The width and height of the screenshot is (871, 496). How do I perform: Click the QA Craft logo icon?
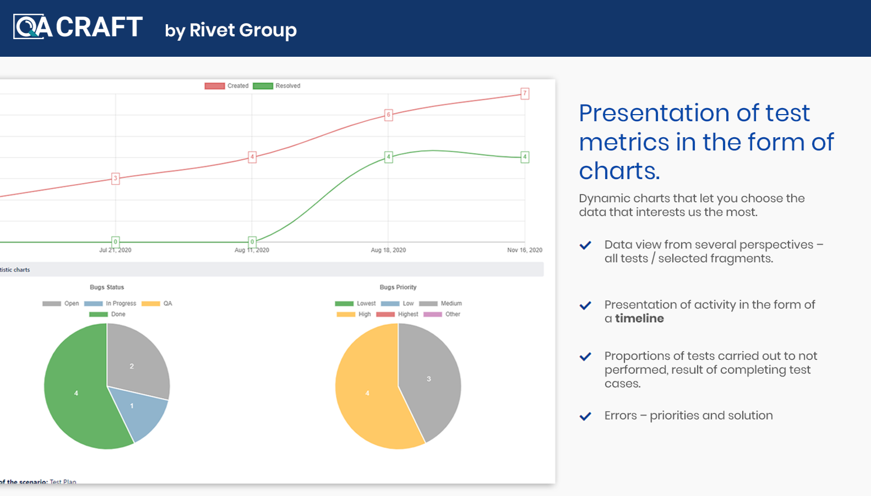point(31,27)
